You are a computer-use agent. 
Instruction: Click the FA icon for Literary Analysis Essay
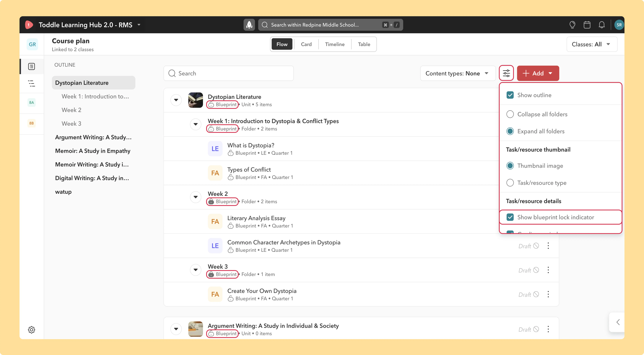215,221
